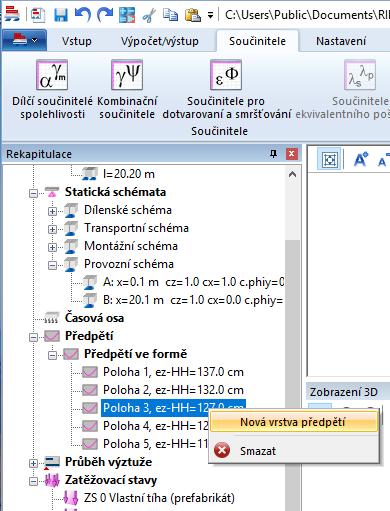Open Dílčí součinitelé spolehlivosti

click(52, 90)
